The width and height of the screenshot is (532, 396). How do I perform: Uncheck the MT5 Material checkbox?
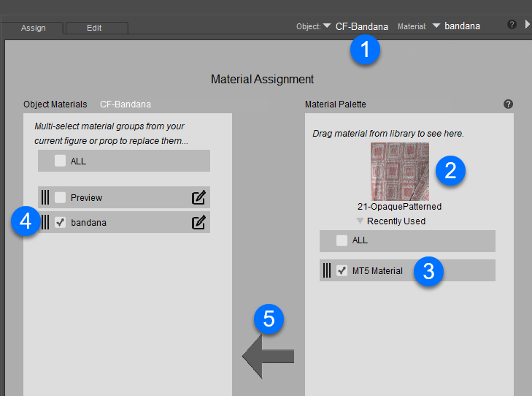pyautogui.click(x=342, y=270)
